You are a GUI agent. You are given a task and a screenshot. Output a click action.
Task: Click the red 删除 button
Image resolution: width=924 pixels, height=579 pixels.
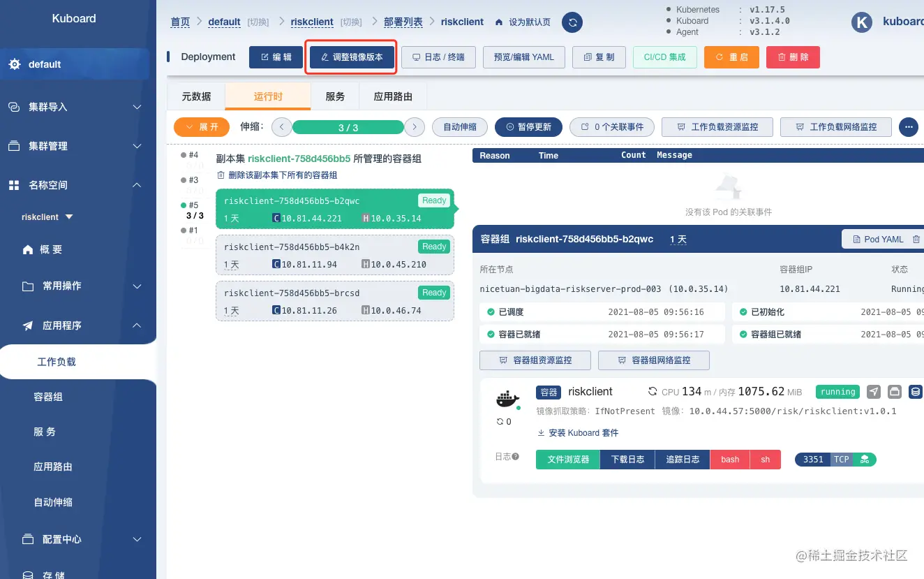coord(793,57)
